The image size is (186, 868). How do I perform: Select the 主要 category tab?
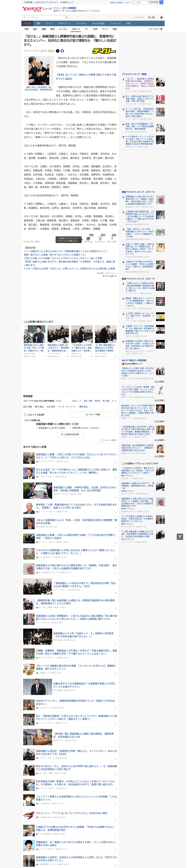tap(26, 29)
